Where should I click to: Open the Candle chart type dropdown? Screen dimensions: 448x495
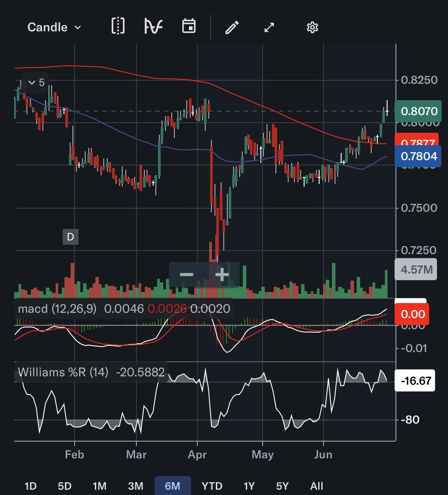click(54, 27)
